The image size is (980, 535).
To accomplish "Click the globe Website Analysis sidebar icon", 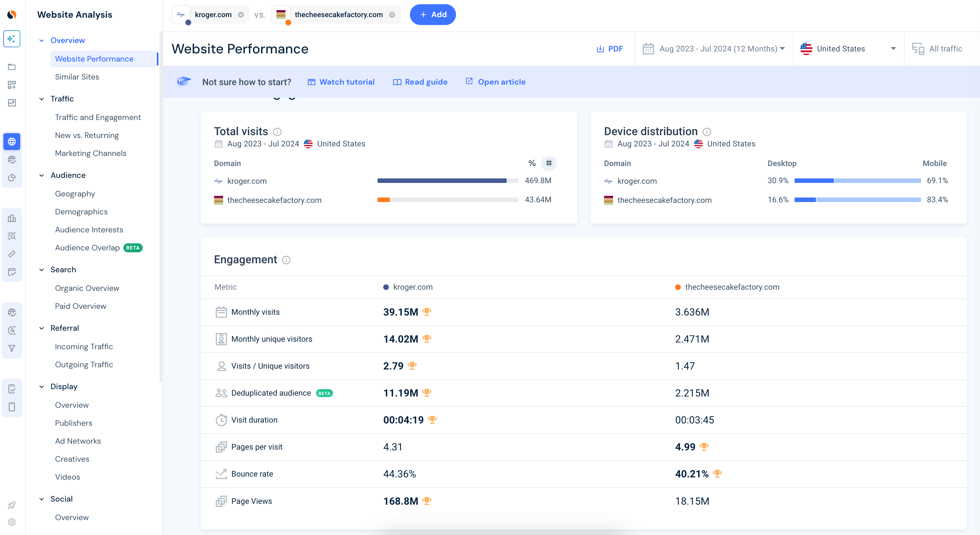I will click(12, 142).
